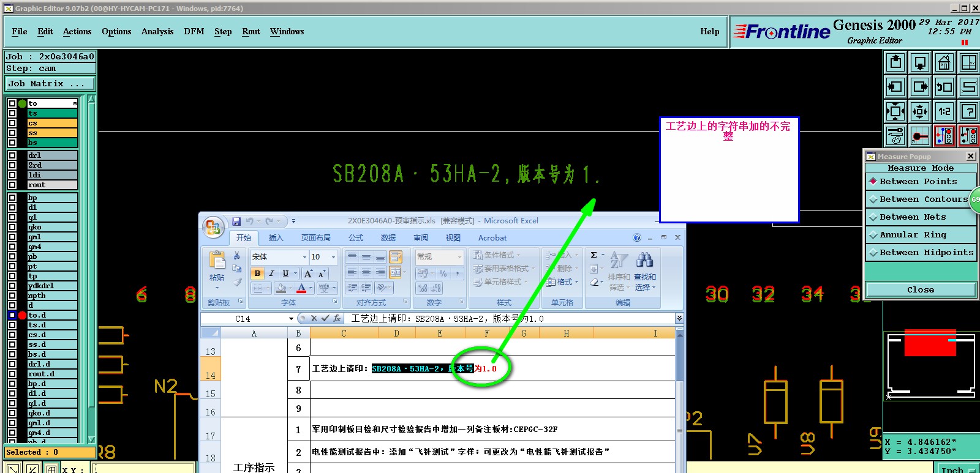The width and height of the screenshot is (980, 473).
Task: Open the Analysis menu in Genesis
Action: (x=157, y=32)
